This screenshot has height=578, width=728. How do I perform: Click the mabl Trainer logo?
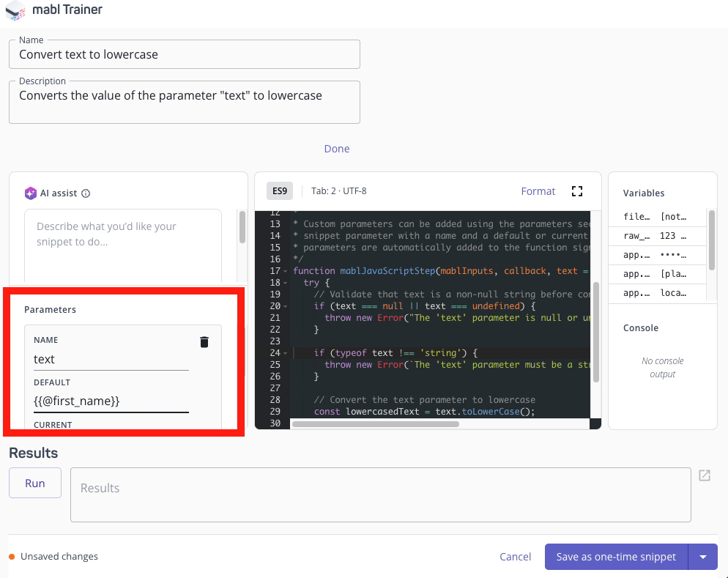point(16,12)
